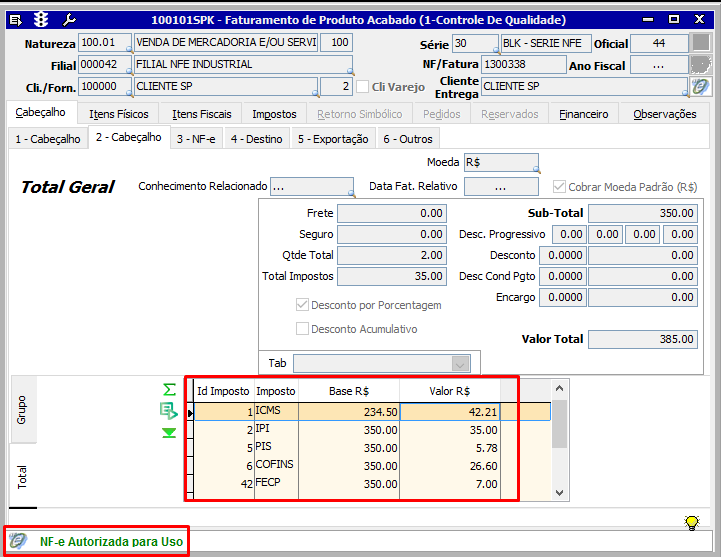
Task: Click the green filter arrow icon
Action: click(169, 432)
